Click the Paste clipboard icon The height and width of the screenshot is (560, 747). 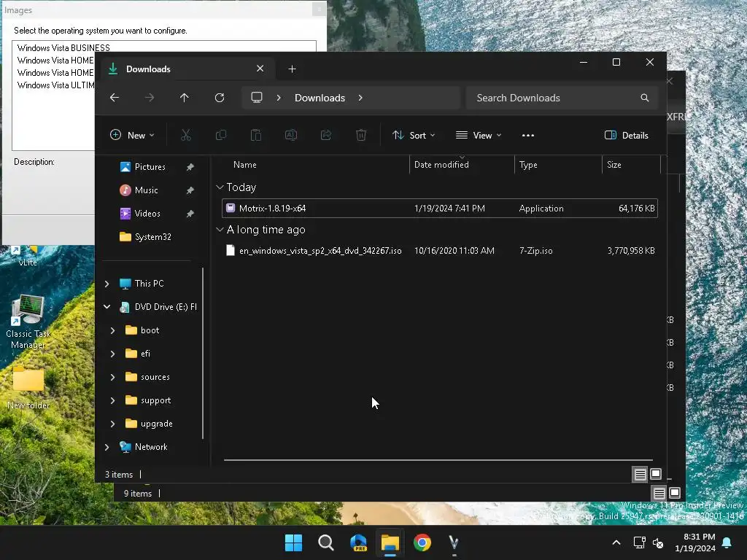click(x=256, y=135)
